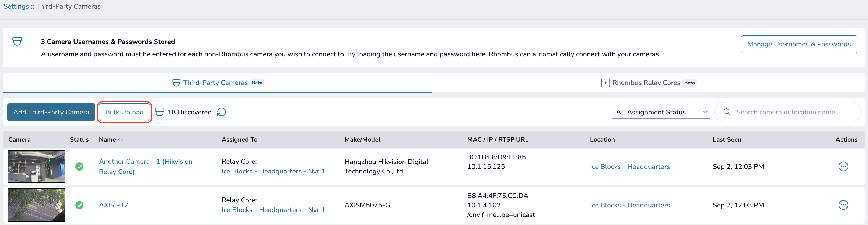Viewport: 868px width, 225px height.
Task: Click Beta badge on Rhombus Relay Cores
Action: point(689,83)
